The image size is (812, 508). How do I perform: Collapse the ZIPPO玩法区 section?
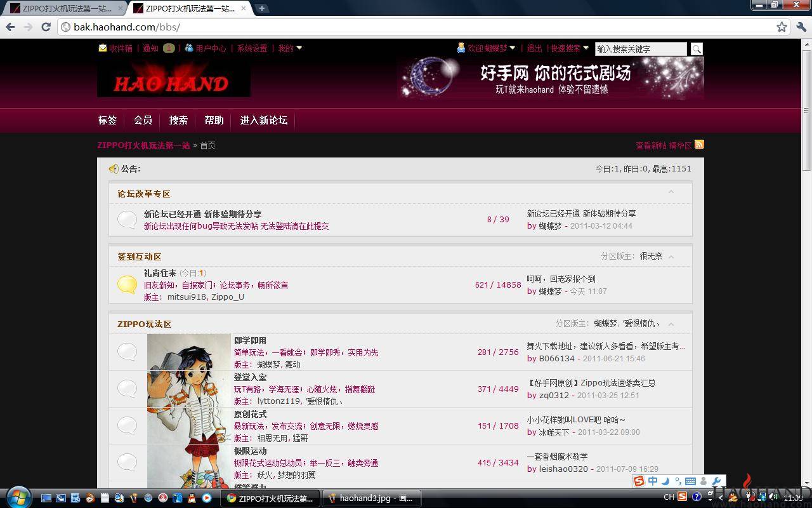point(671,324)
